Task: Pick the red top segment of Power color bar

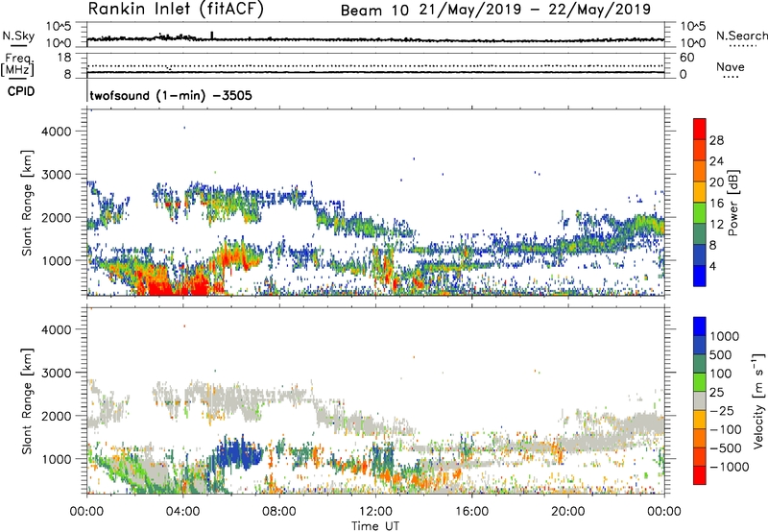Action: pos(700,129)
